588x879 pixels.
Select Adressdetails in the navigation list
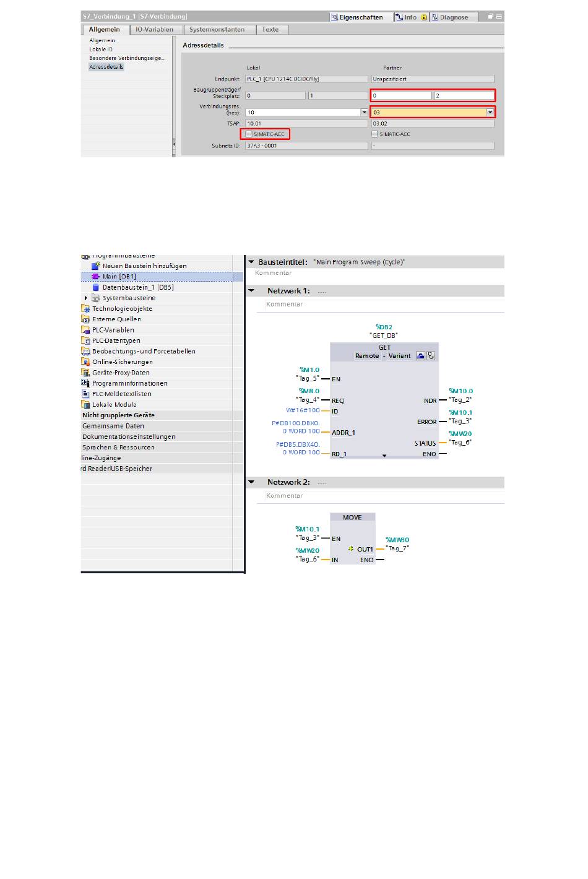click(106, 66)
